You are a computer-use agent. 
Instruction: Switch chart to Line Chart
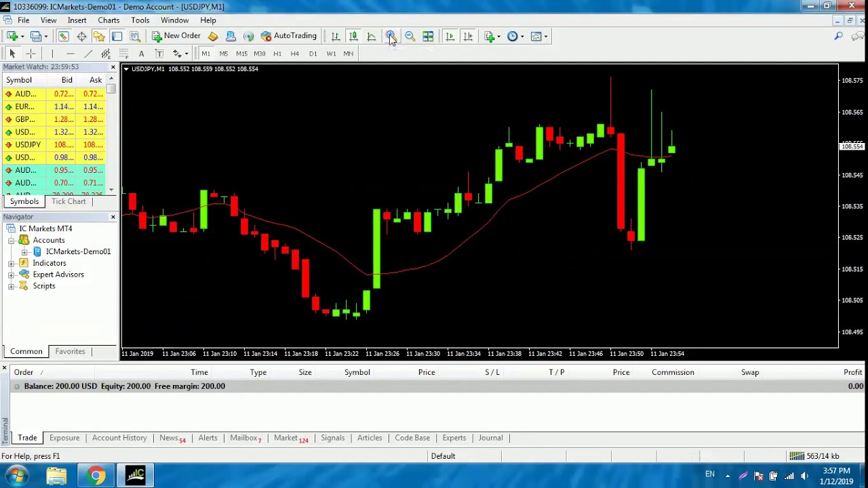372,36
